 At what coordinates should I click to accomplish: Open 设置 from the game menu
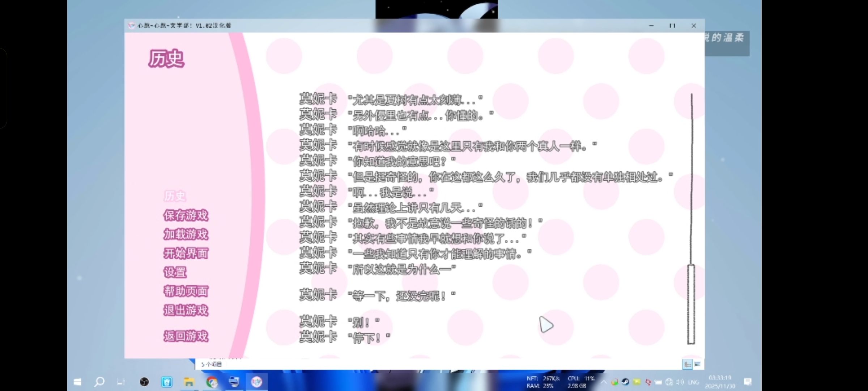click(x=175, y=272)
